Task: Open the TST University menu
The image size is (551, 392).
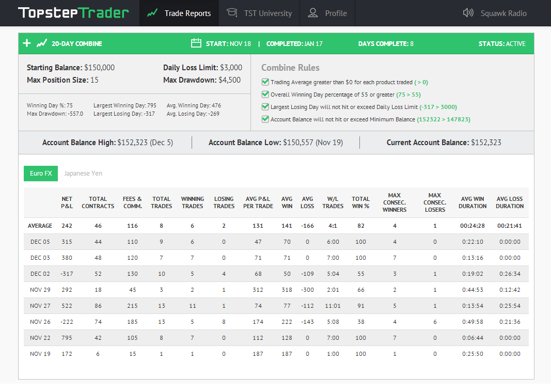Action: pos(259,13)
